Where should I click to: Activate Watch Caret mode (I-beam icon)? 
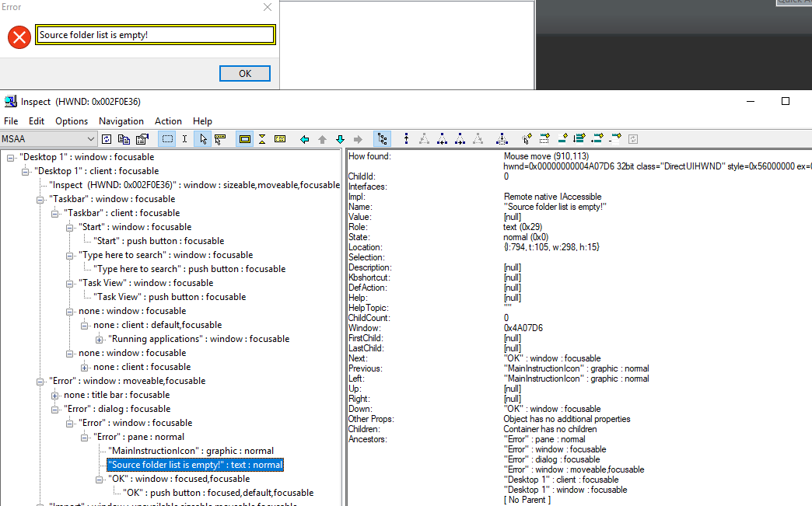pyautogui.click(x=185, y=138)
